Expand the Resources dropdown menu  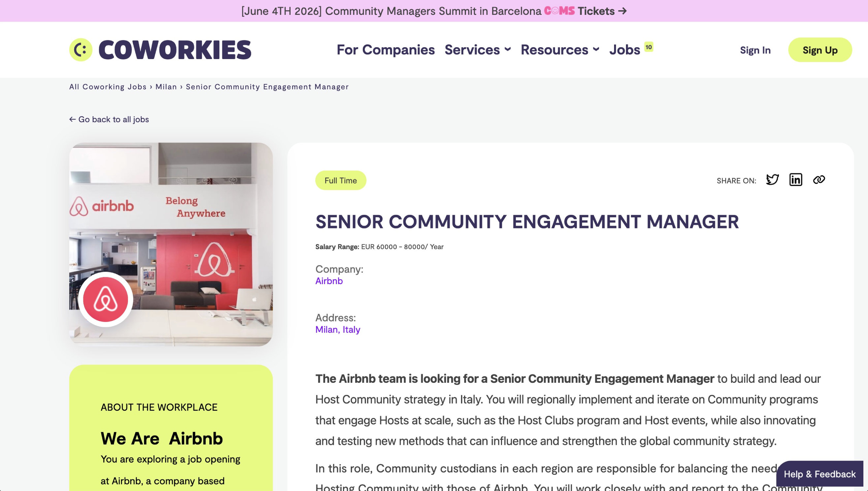click(560, 50)
